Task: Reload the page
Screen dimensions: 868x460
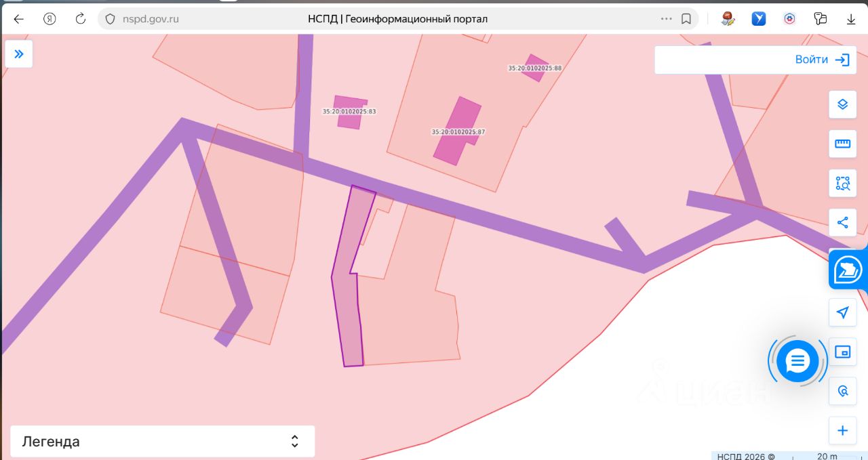Action: point(81,19)
